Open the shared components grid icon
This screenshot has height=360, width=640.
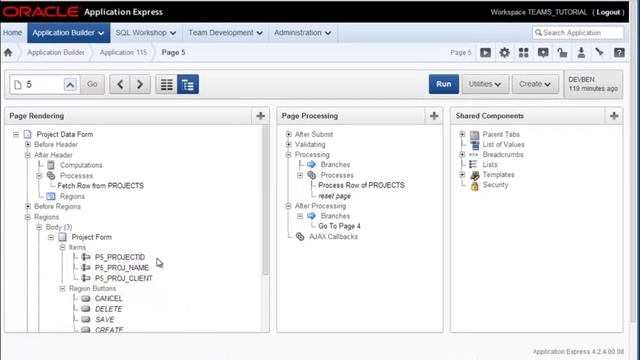pyautogui.click(x=524, y=53)
